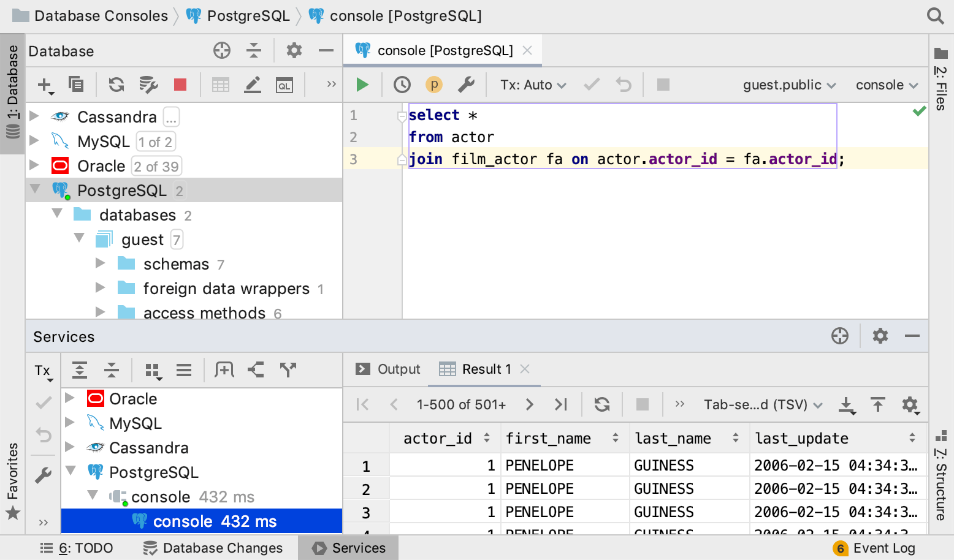Expand the MySQL data source

pyautogui.click(x=35, y=140)
